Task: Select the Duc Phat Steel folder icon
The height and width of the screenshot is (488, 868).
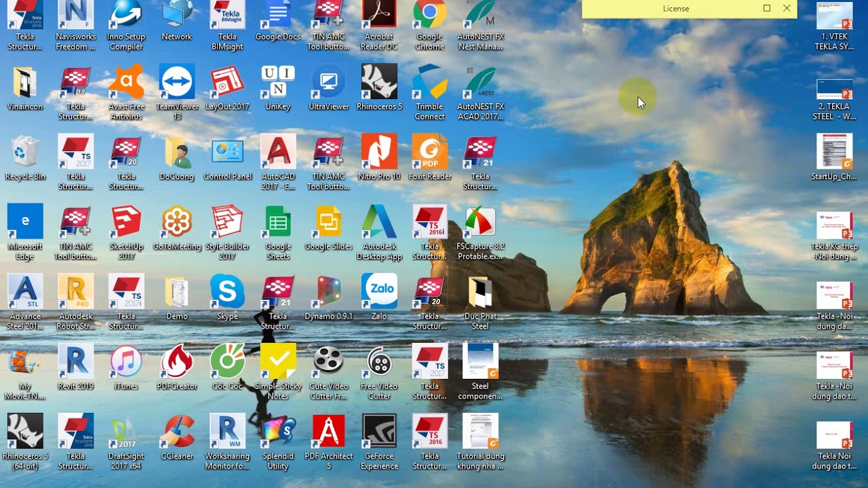Action: click(x=480, y=302)
